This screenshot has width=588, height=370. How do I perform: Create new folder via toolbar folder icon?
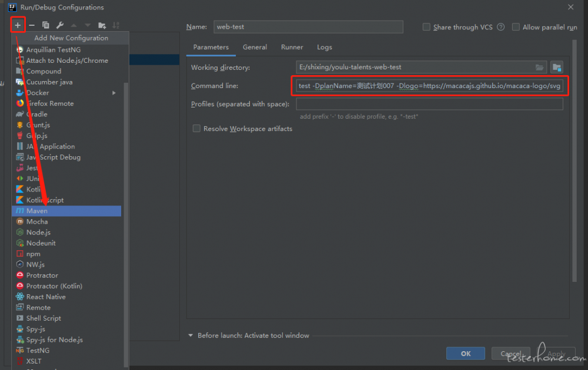(x=102, y=25)
